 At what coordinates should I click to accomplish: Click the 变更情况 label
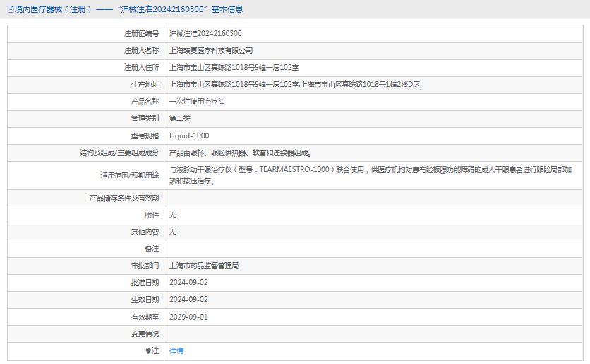(x=145, y=334)
